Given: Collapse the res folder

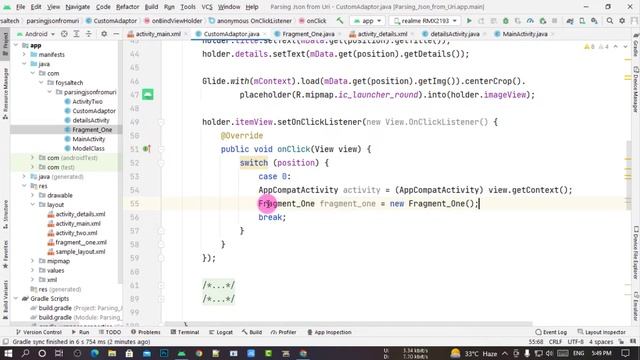Looking at the screenshot, I should coord(24,186).
